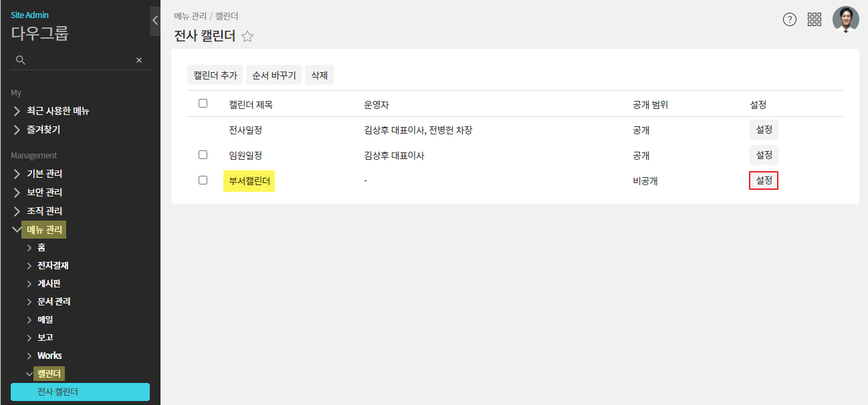The image size is (868, 405).
Task: Check the 부서캘린더 row checkbox
Action: pos(203,180)
